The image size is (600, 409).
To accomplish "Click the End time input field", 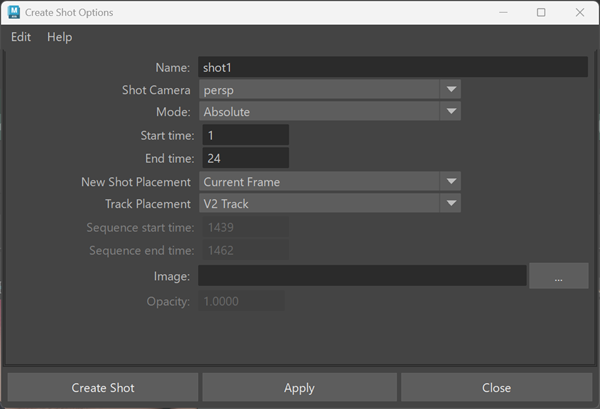I will coord(246,158).
